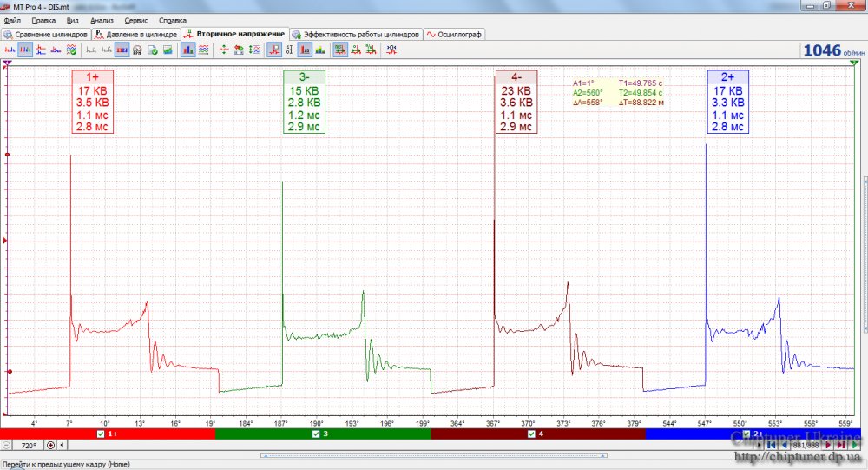Jump to the first frame button
Image resolution: width=868 pixels, height=470 pixels.
click(772, 445)
